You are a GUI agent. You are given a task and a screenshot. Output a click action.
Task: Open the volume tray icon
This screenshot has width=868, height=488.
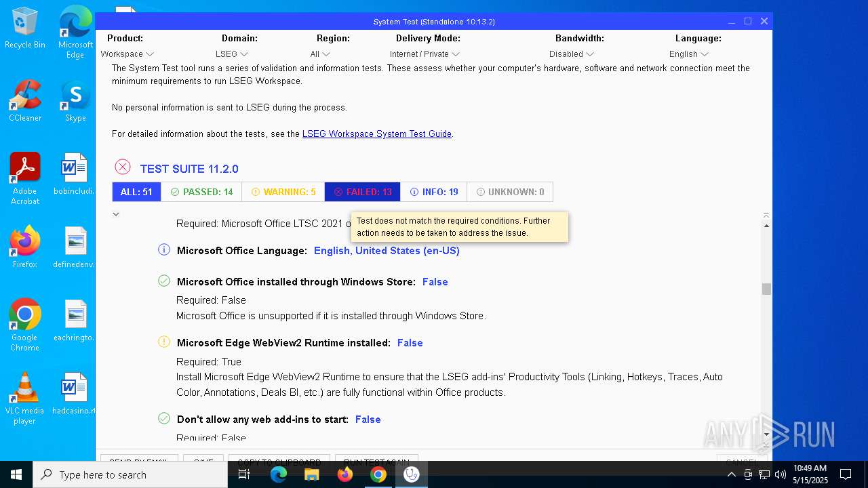(781, 474)
